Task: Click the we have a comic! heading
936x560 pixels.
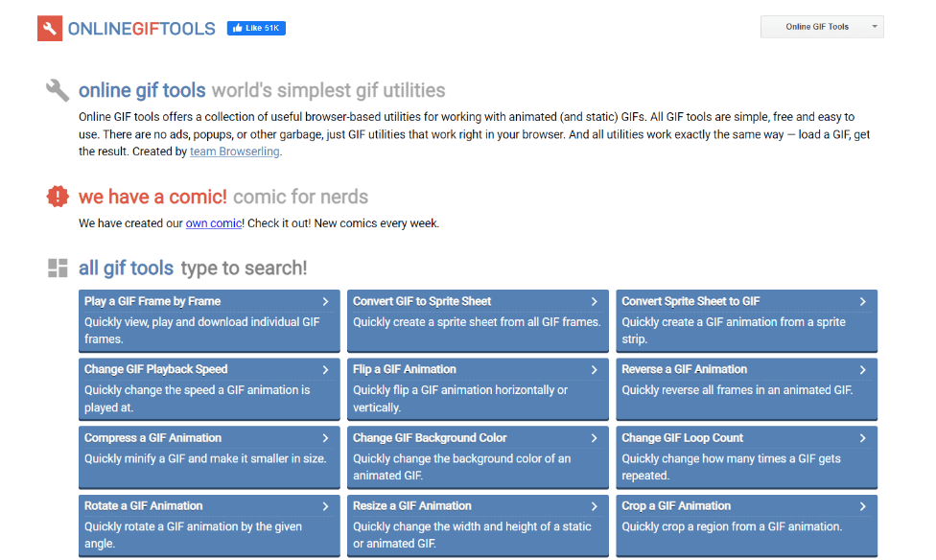Action: click(x=152, y=197)
